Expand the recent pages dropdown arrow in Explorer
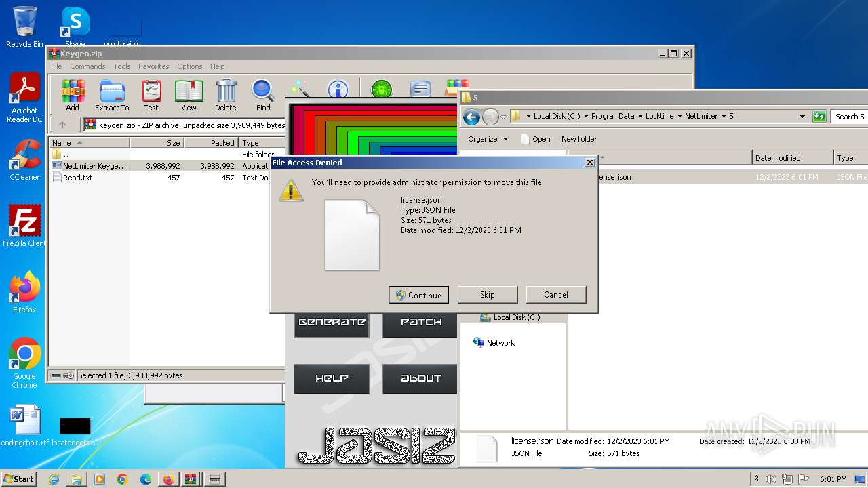Screen dimensions: 868x488 coord(503,117)
